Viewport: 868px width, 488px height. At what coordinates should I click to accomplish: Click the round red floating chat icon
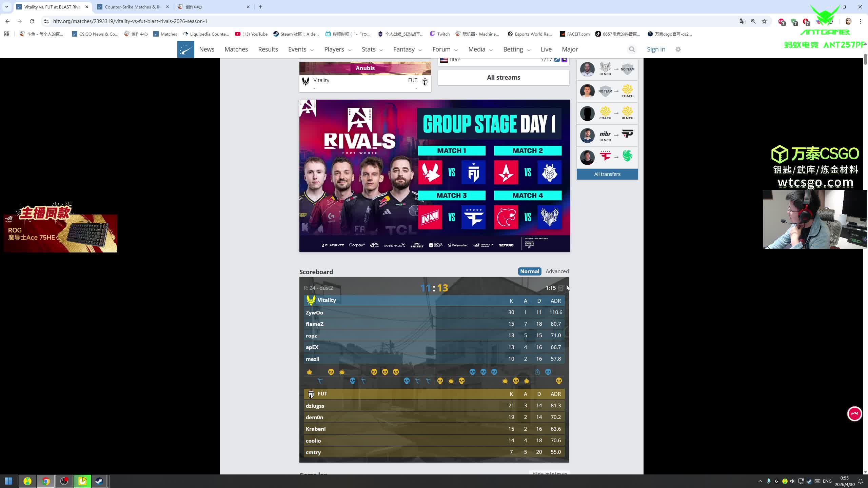854,414
